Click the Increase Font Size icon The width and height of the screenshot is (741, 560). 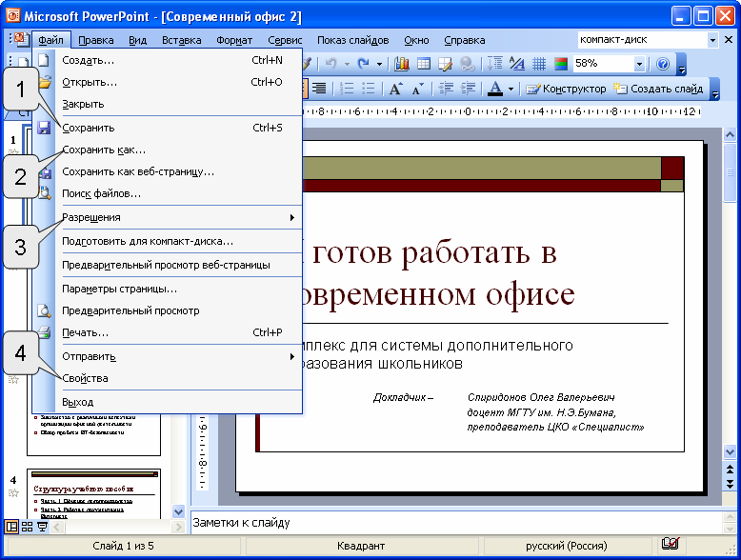[x=395, y=89]
